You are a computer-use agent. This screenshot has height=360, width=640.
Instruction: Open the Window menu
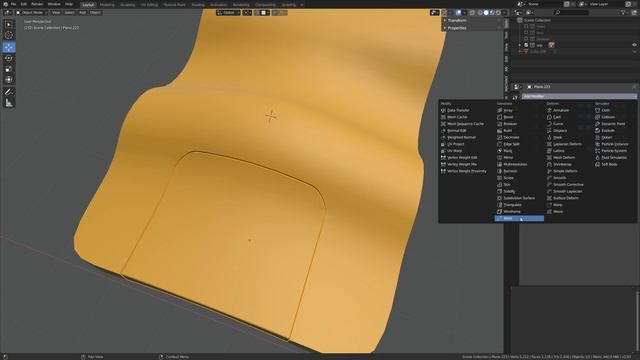(x=54, y=4)
